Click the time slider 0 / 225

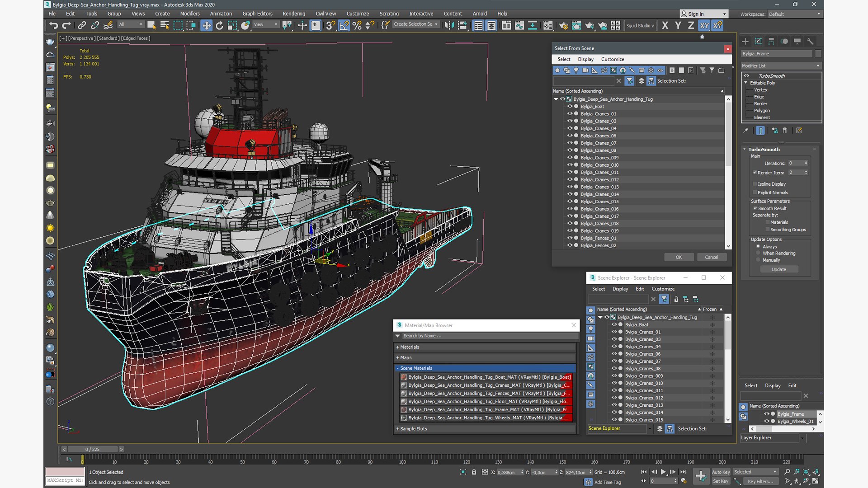tap(92, 449)
